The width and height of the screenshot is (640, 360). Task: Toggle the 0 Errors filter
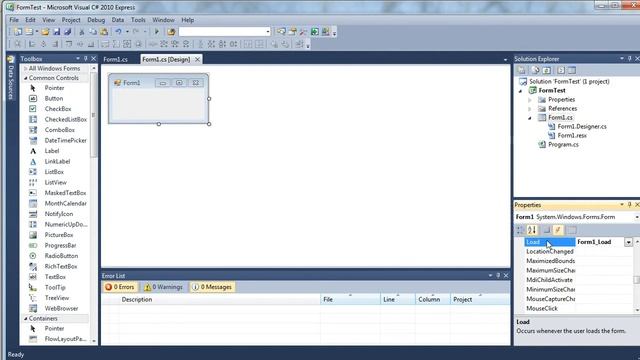(120, 287)
